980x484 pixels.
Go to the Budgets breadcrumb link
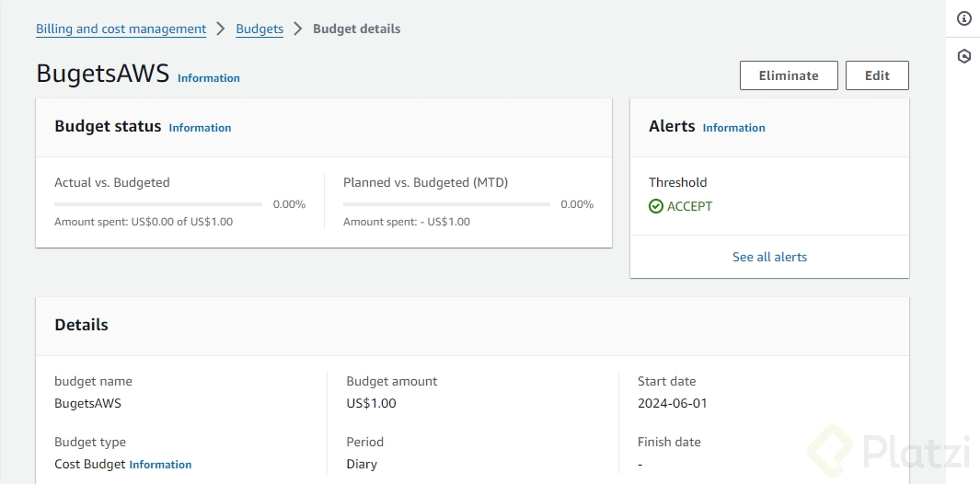pos(259,29)
